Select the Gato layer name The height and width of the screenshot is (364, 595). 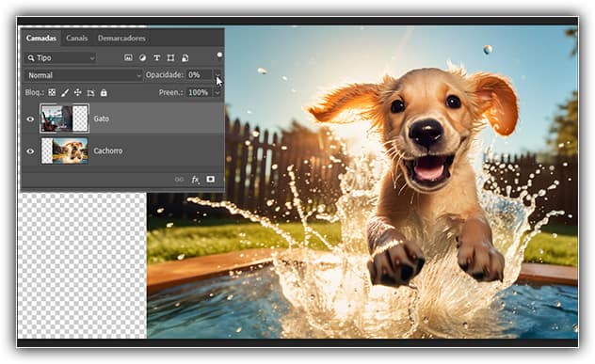point(102,119)
